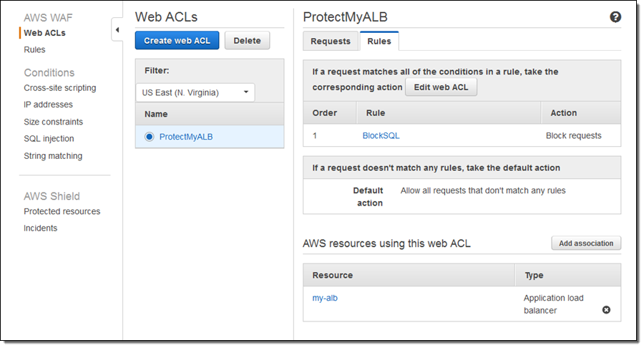Navigate to SQL injection conditions
The height and width of the screenshot is (348, 644).
[49, 139]
